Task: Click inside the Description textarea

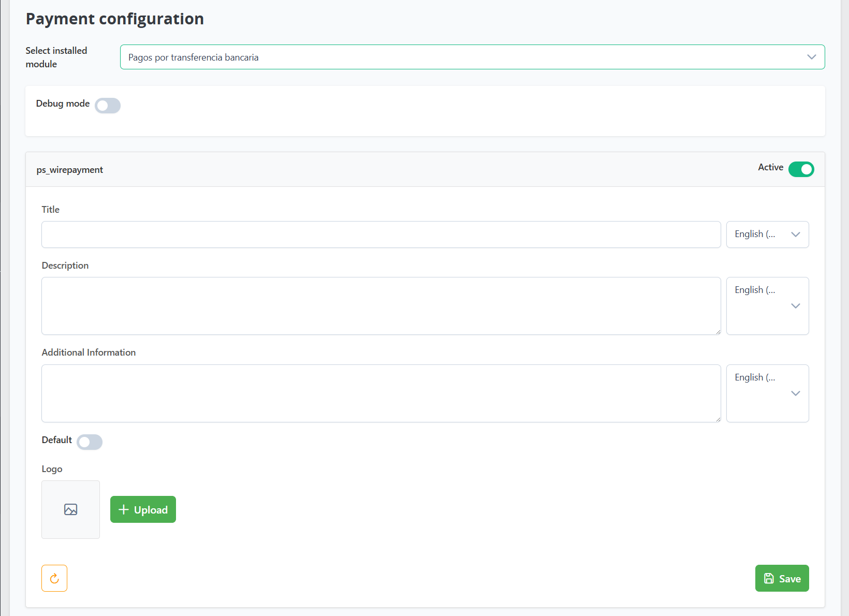Action: (x=381, y=306)
